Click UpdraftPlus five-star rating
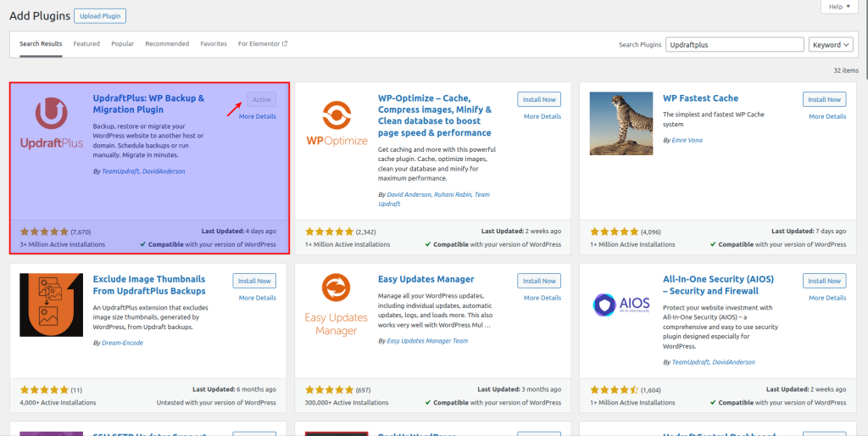 point(44,231)
